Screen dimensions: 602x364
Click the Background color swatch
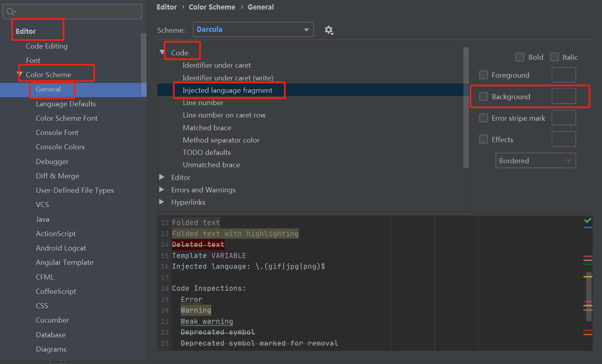(564, 96)
